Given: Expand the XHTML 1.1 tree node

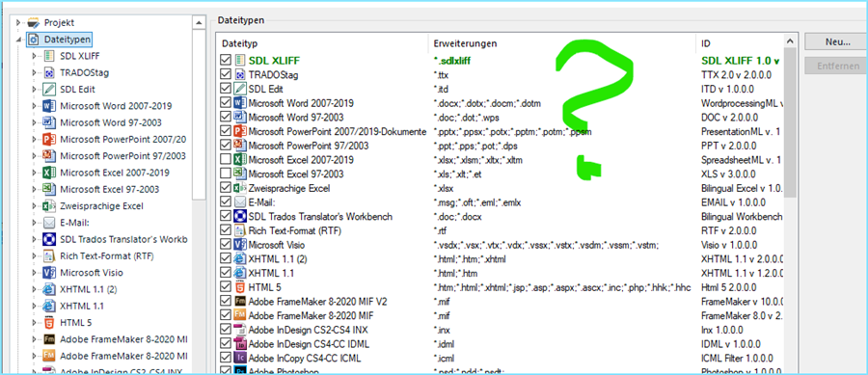Looking at the screenshot, I should (35, 306).
